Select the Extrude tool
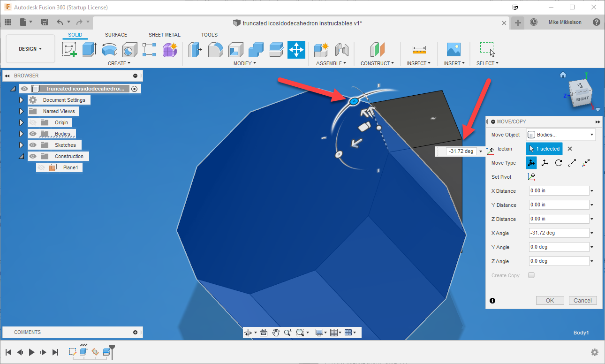605x364 pixels. tap(89, 50)
